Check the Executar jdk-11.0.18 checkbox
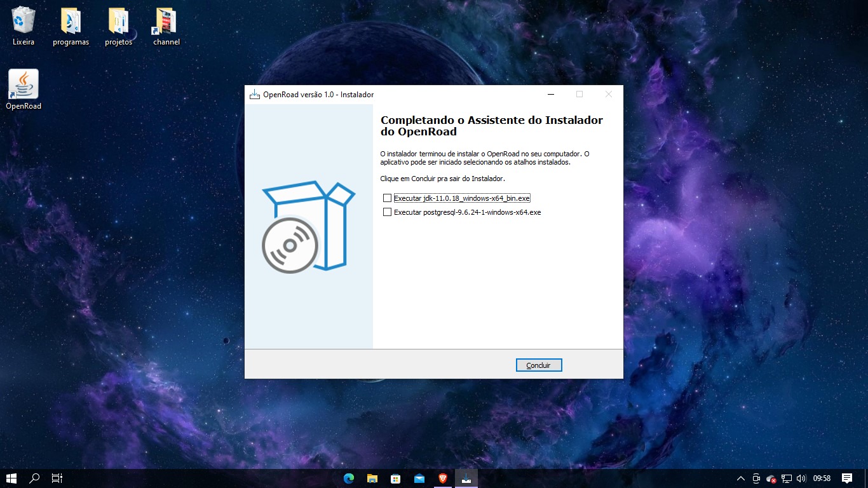868x488 pixels. [387, 198]
